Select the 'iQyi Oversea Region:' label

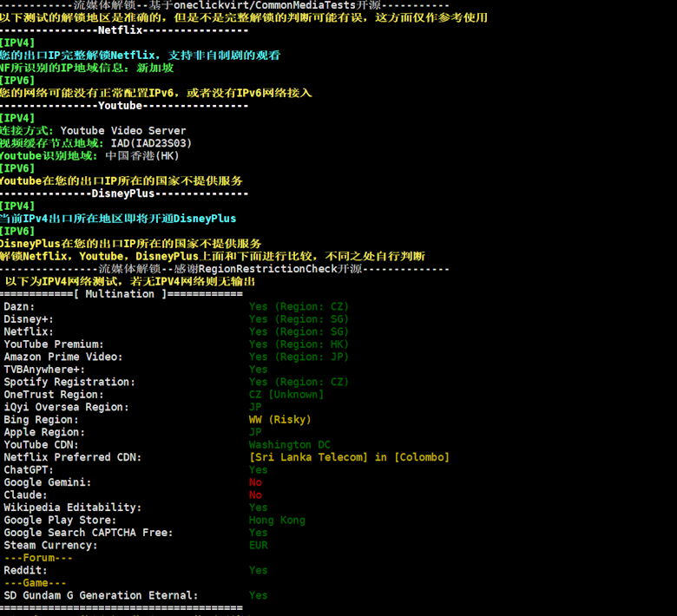(x=66, y=407)
